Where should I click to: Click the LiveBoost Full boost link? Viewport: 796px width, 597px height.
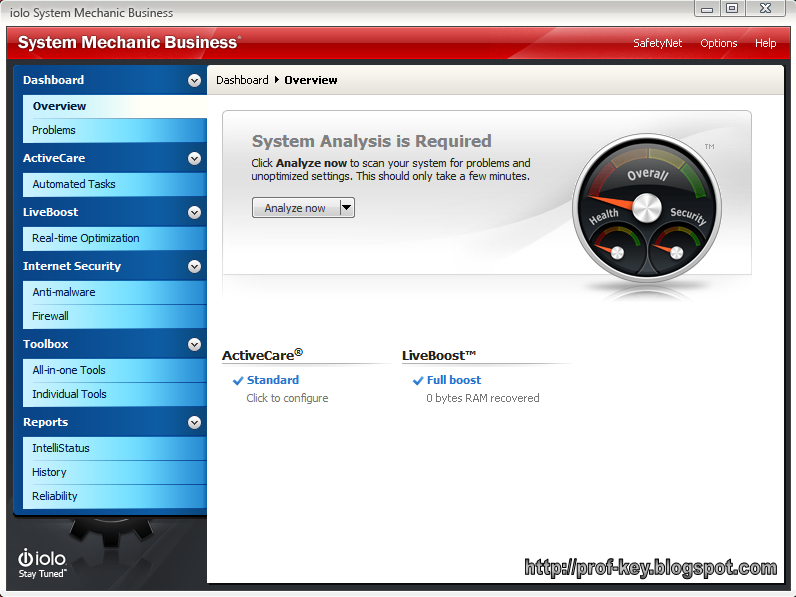pos(454,380)
